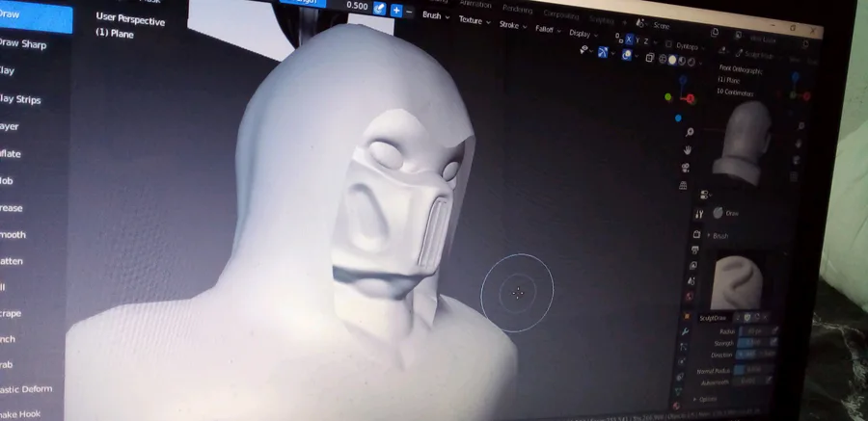Click the 0.500 strength field
This screenshot has width=868, height=421.
355,6
